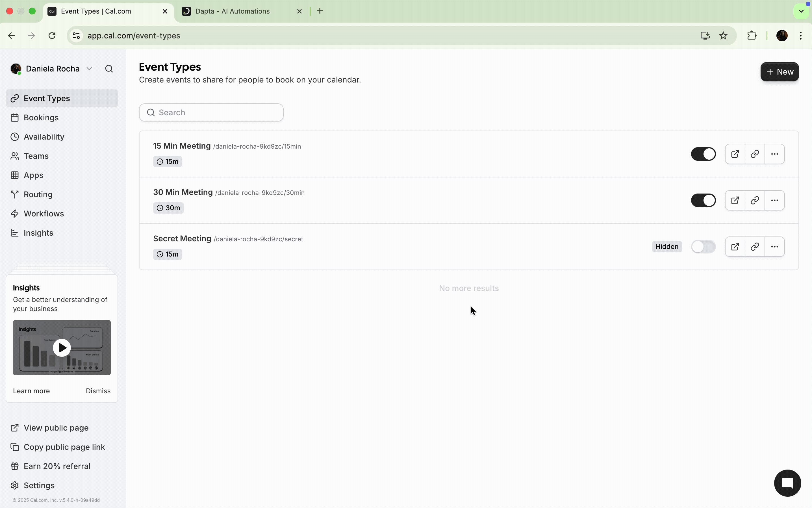Dismiss the Insights promo card
Image resolution: width=812 pixels, height=508 pixels.
98,391
